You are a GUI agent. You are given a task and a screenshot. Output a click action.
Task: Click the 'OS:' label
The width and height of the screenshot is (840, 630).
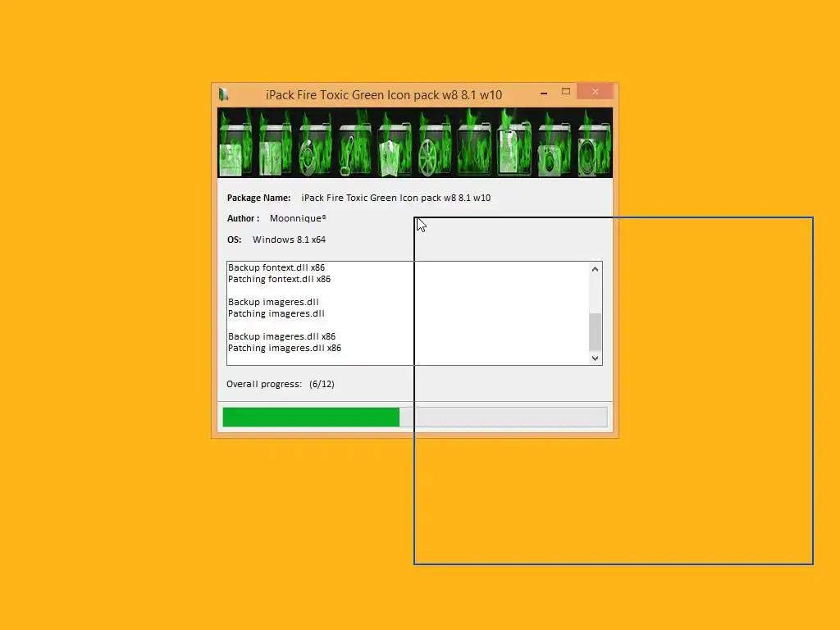pyautogui.click(x=234, y=240)
